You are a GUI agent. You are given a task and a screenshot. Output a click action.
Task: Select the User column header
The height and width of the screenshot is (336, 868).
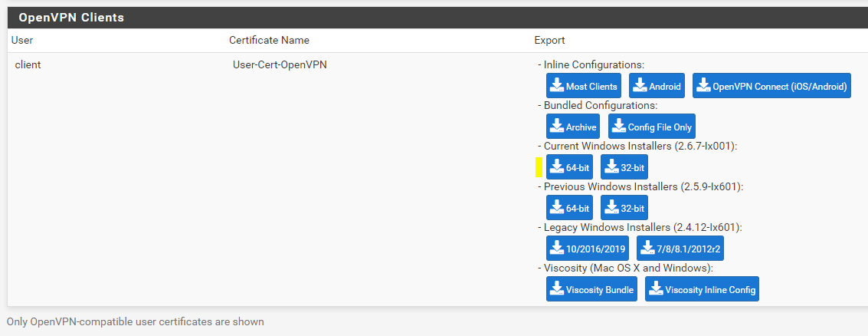pos(22,41)
